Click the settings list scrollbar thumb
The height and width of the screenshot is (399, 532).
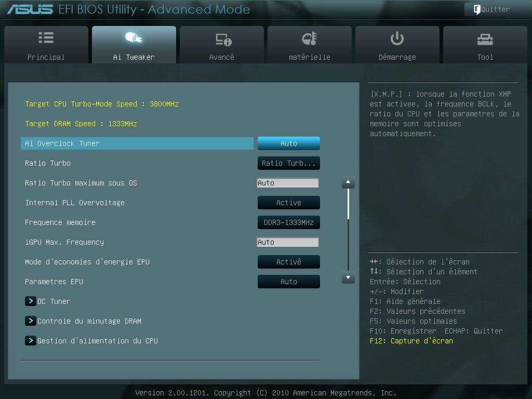click(348, 204)
